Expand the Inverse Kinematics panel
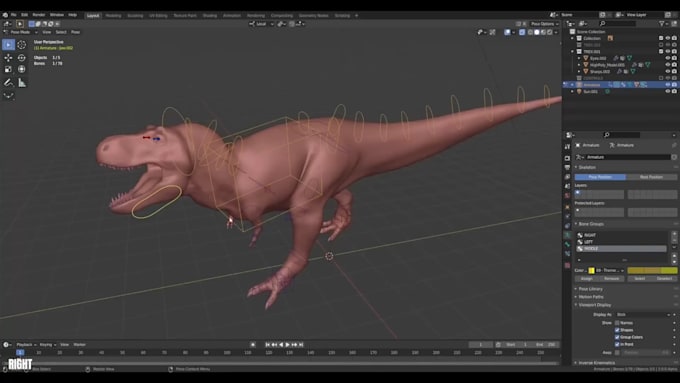This screenshot has width=680, height=383. pos(596,363)
